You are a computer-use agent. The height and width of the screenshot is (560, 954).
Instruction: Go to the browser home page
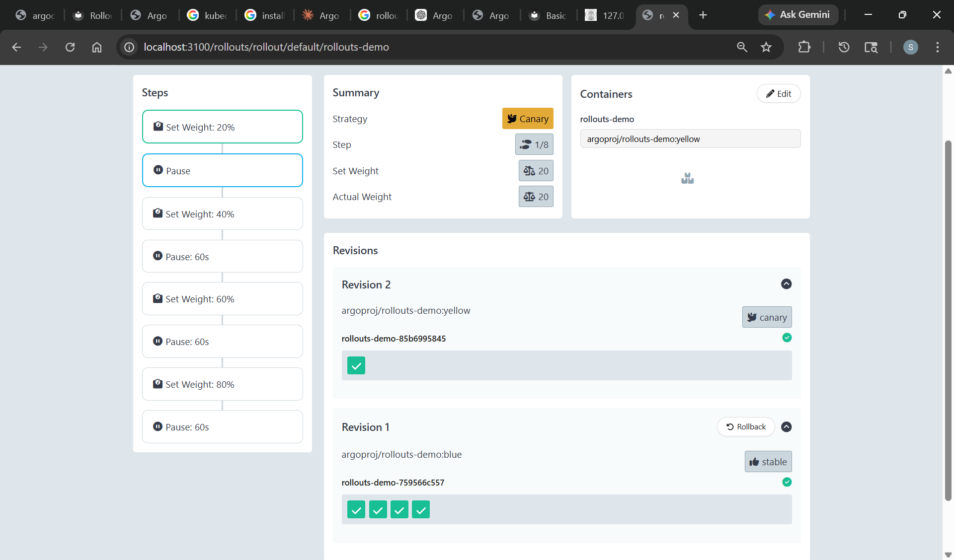click(97, 47)
